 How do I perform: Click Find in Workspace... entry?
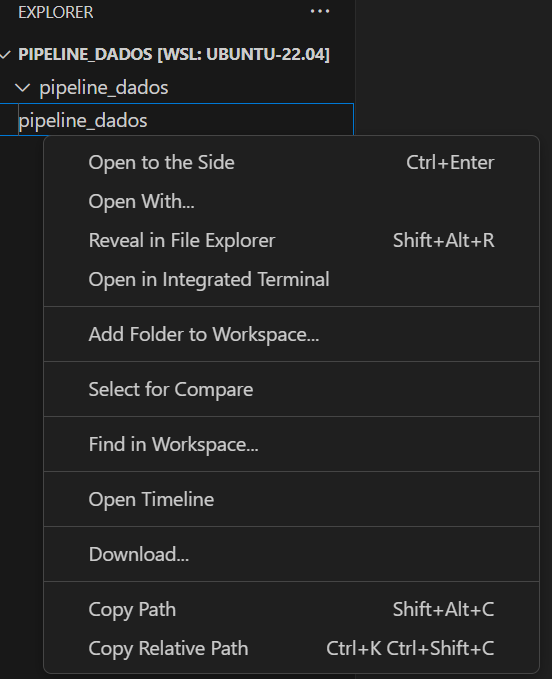[x=174, y=445]
